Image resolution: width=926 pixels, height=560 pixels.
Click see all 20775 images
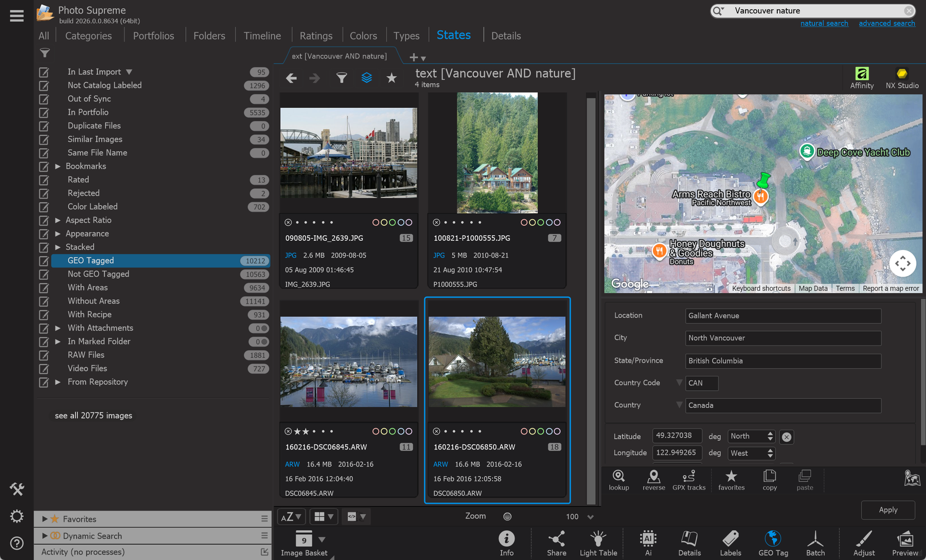point(94,416)
